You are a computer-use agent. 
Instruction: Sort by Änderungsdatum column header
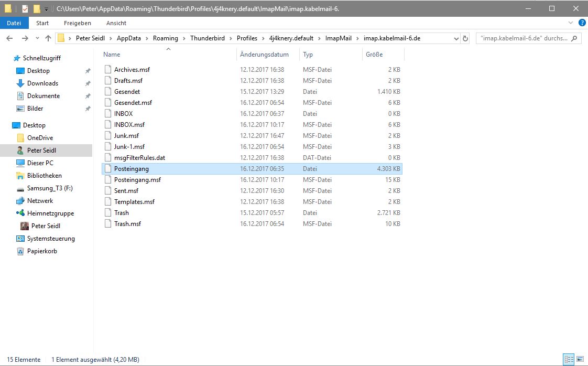click(x=264, y=55)
